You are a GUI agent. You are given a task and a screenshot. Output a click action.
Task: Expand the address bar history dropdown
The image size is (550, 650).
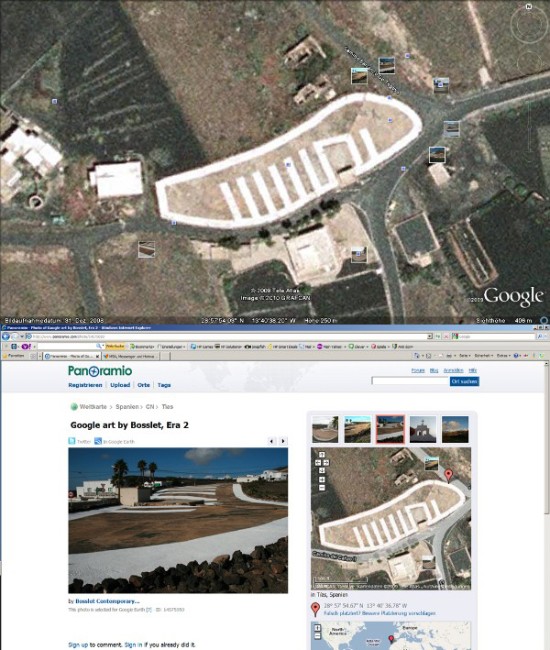[430, 337]
